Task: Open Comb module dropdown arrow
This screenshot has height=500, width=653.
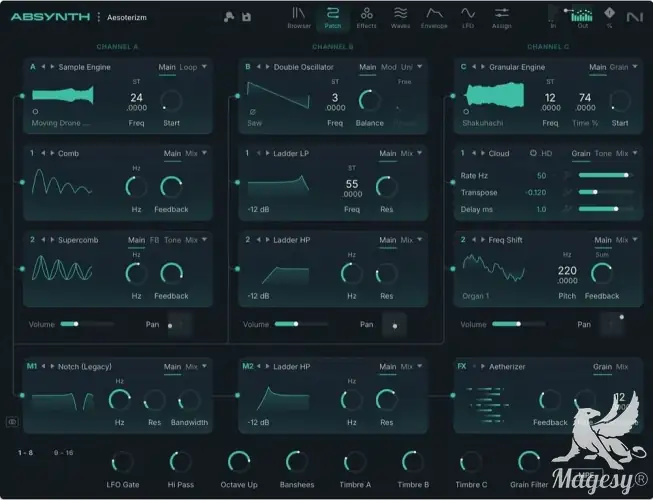Action: (204, 153)
